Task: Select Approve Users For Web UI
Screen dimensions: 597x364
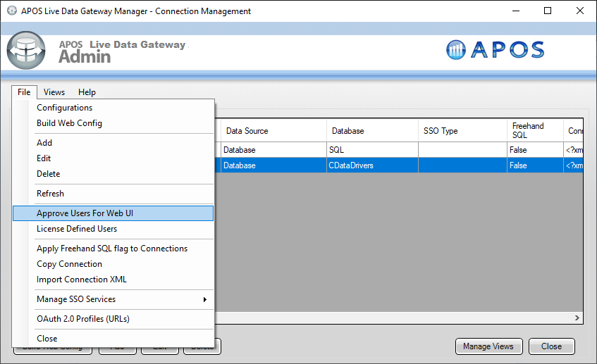Action: (85, 213)
